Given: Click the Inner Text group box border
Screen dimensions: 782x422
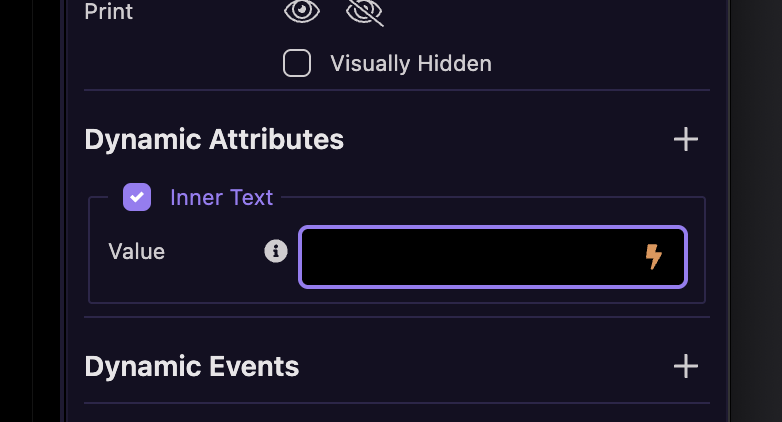Looking at the screenshot, I should click(x=705, y=249).
